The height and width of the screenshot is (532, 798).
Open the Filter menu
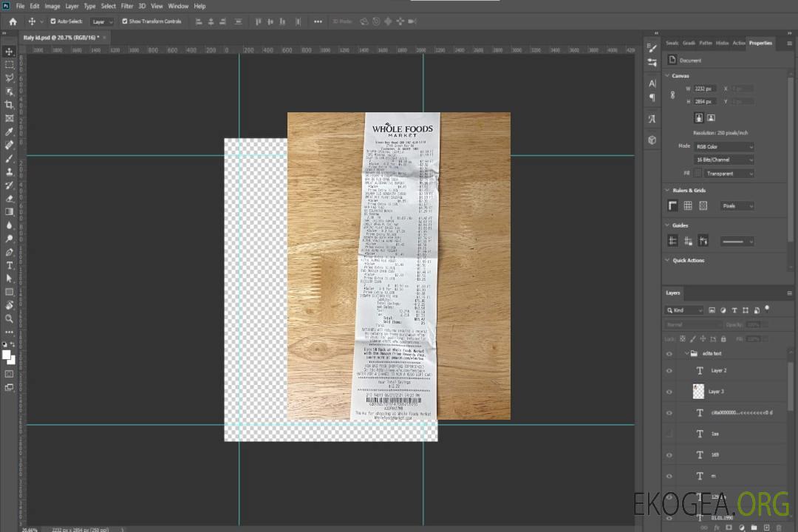tap(127, 6)
